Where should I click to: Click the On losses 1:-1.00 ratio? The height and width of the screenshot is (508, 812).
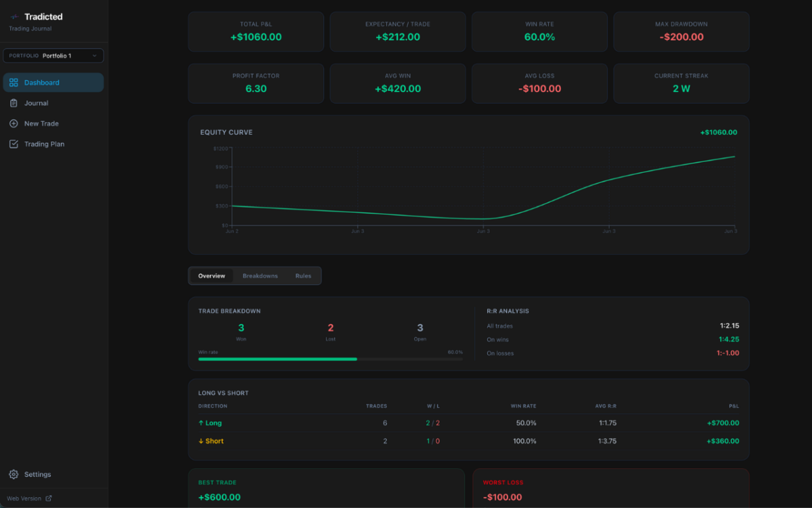point(727,353)
